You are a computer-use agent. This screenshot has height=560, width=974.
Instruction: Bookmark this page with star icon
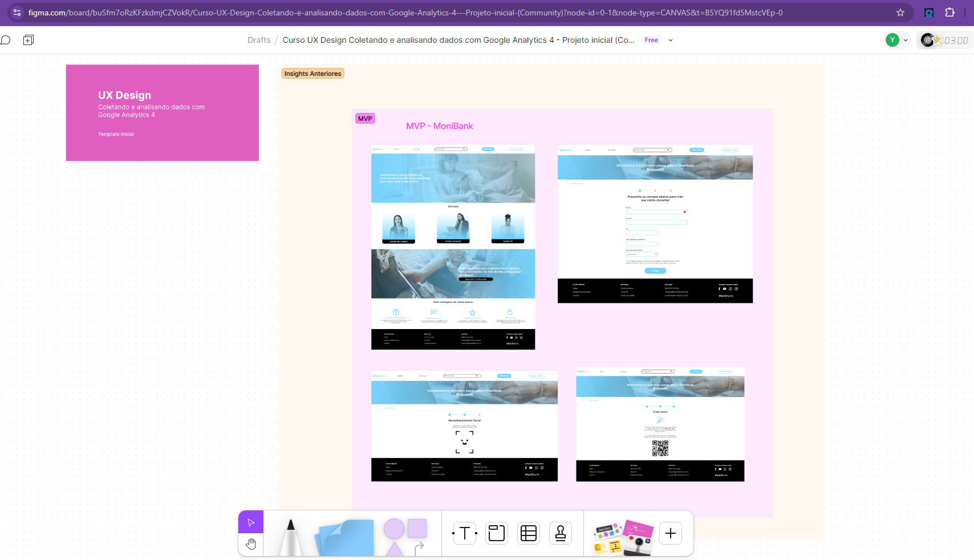pyautogui.click(x=900, y=13)
